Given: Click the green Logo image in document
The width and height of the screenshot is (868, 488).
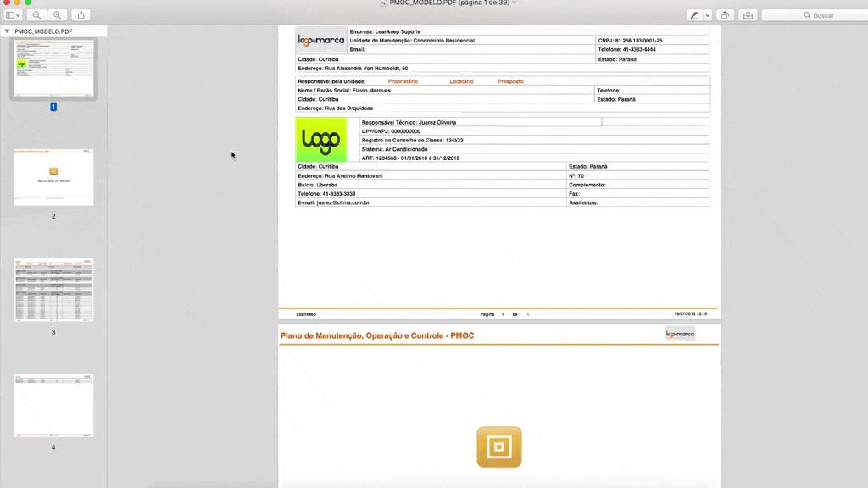Looking at the screenshot, I should coord(320,140).
